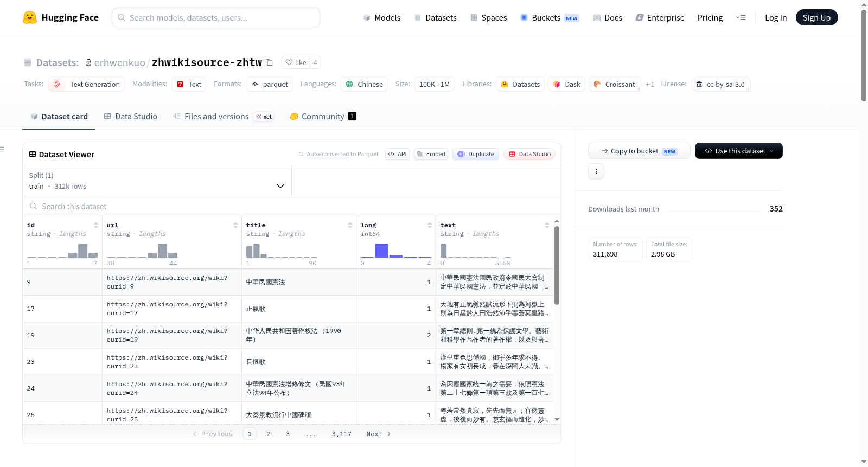This screenshot has height=467, width=868.
Task: Expand the Split train dropdown
Action: [x=157, y=181]
